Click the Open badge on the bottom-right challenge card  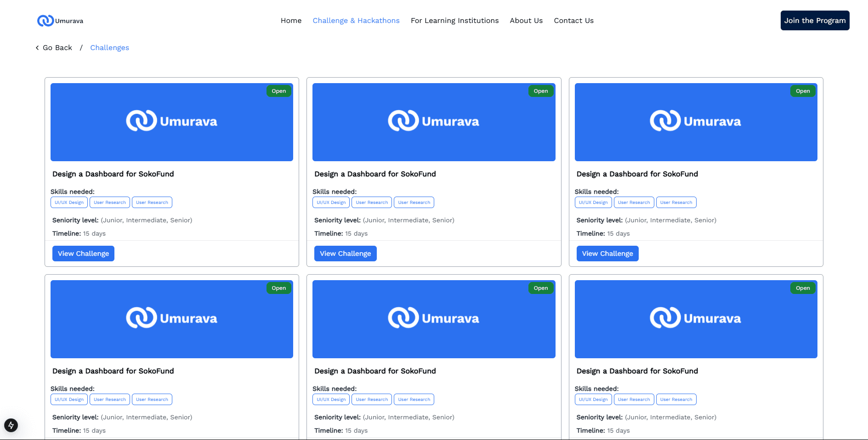pos(803,288)
